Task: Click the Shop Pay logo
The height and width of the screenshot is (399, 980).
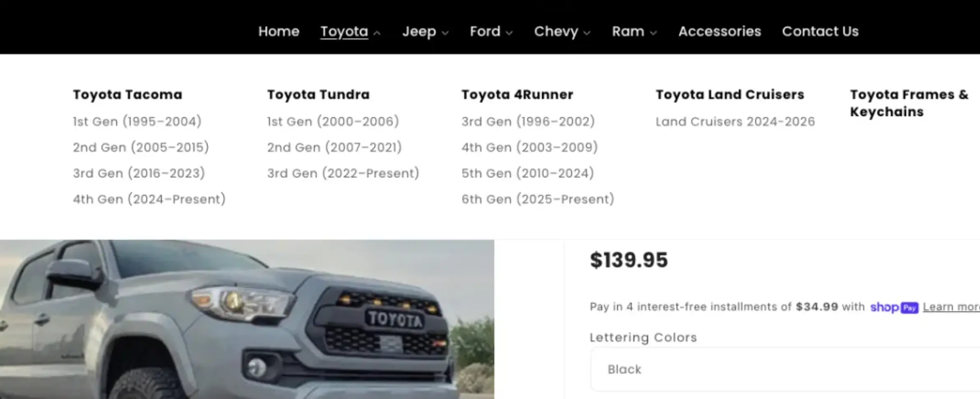Action: click(894, 307)
